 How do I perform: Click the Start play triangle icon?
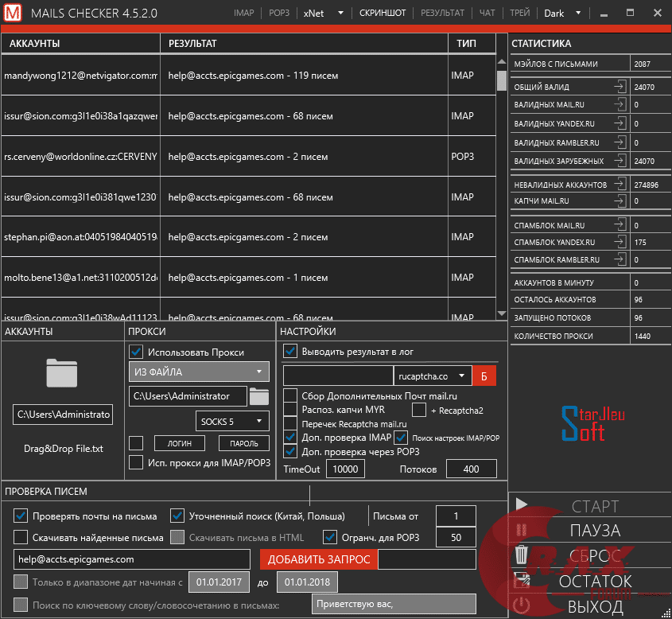522,504
